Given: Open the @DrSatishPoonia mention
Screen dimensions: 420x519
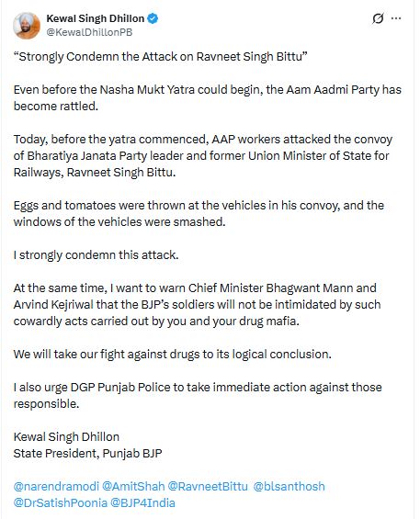Looking at the screenshot, I should [x=61, y=502].
